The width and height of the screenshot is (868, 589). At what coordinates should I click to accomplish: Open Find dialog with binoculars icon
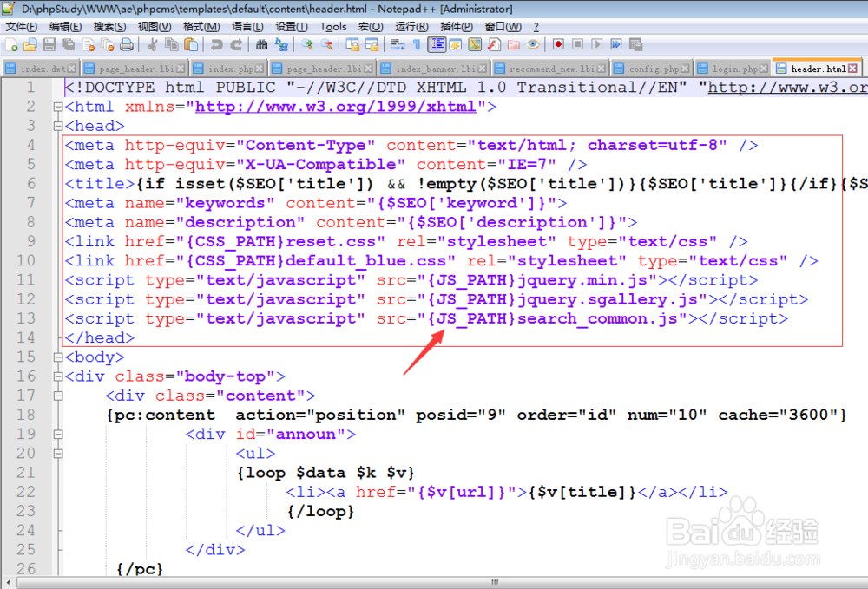coord(262,45)
